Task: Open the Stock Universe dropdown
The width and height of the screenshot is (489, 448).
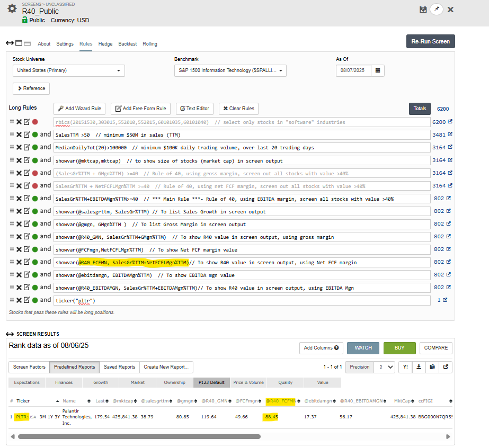Action: tap(68, 70)
